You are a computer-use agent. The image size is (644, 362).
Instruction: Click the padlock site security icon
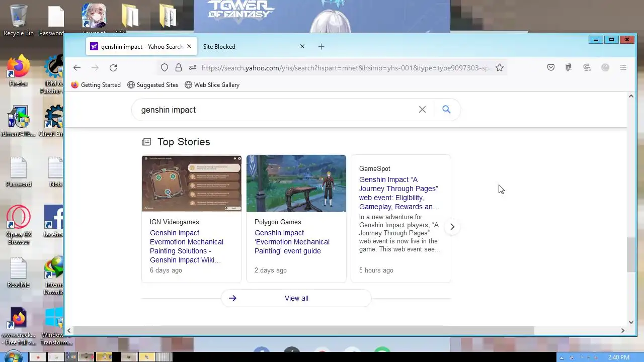[x=178, y=67]
